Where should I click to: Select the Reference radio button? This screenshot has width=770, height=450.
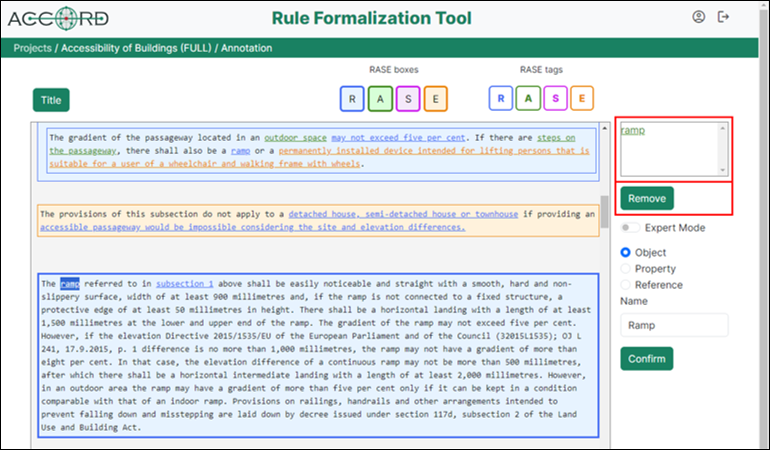[x=626, y=285]
